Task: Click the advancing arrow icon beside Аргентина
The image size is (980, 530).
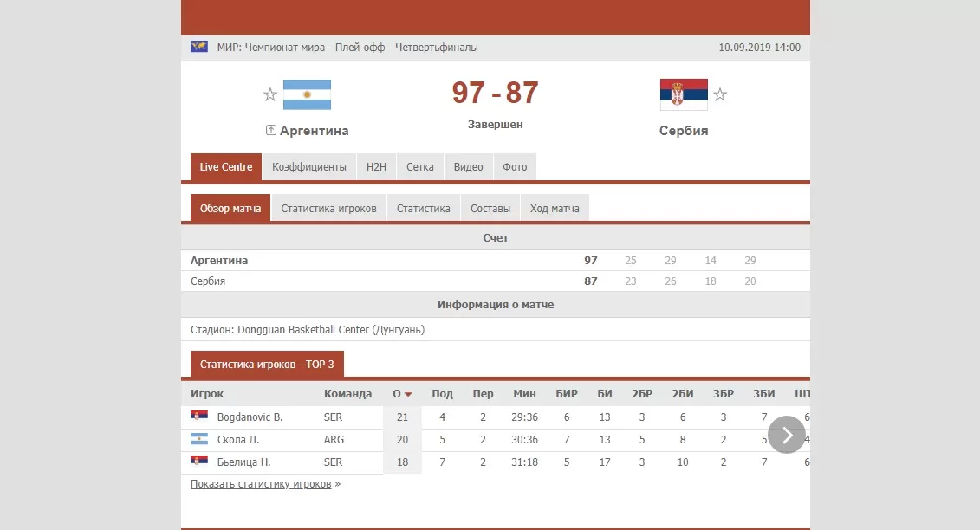Action: (271, 131)
